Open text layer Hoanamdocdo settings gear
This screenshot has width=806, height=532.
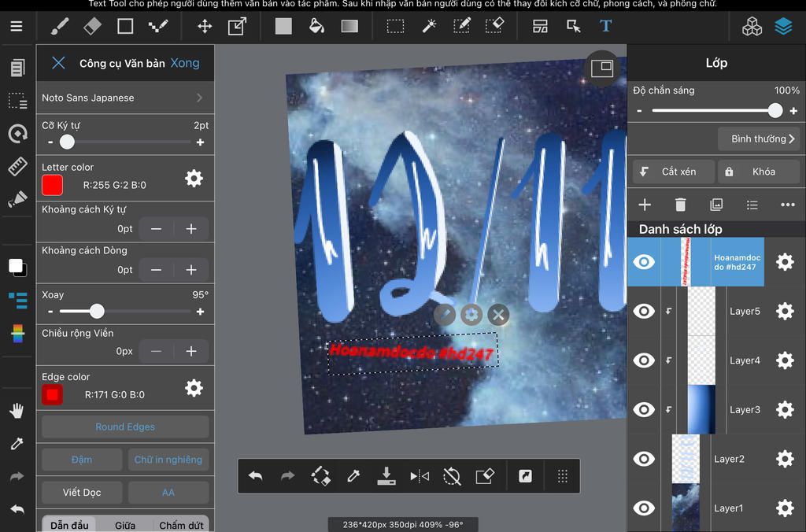(785, 261)
